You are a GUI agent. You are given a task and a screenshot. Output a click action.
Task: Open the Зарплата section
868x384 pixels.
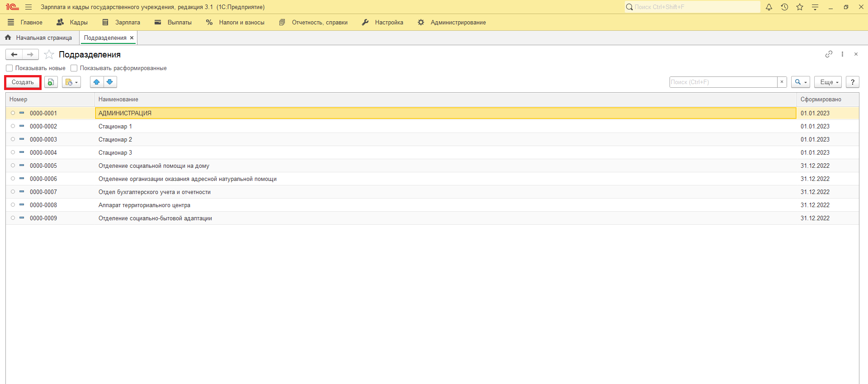pyautogui.click(x=121, y=22)
